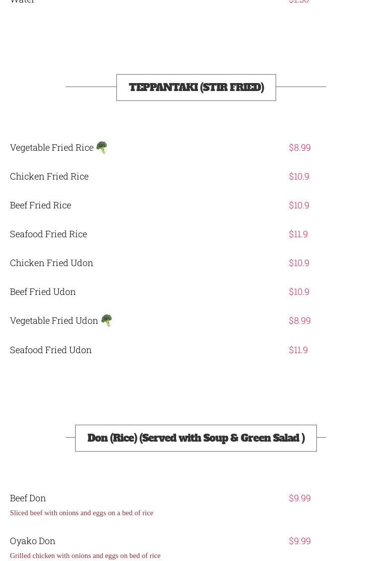This screenshot has height=561, width=392.
Task: Click the broccoli icon beside Vegetable Fried Rice
Action: [x=101, y=147]
